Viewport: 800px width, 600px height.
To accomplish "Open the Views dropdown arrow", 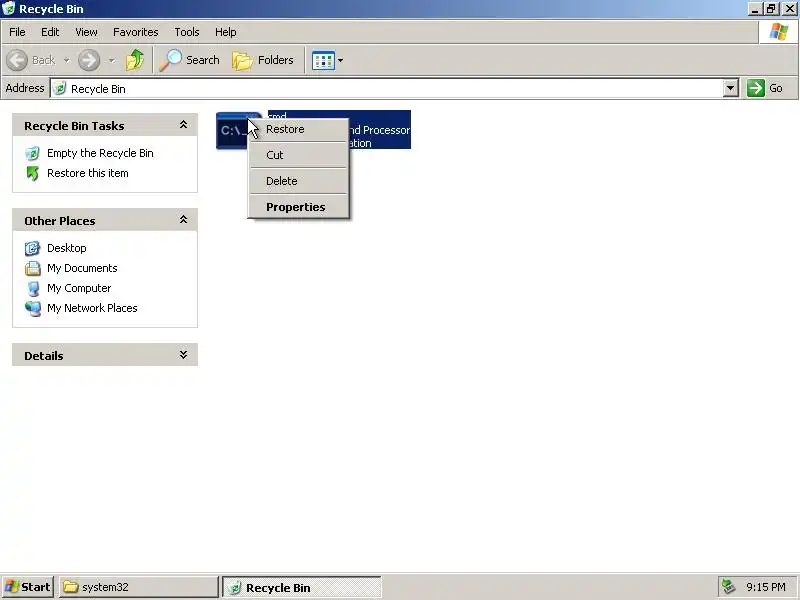I will pyautogui.click(x=340, y=60).
